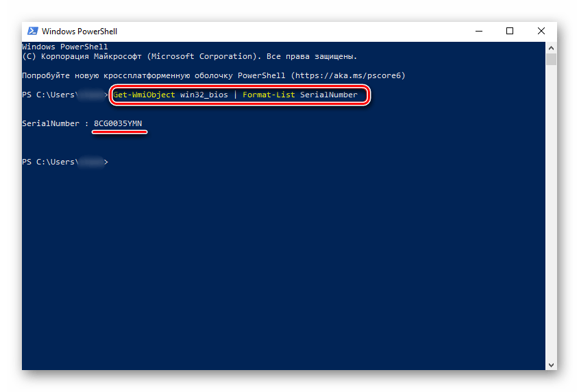579x392 pixels.
Task: Click the Get-WmiObject command word
Action: tap(144, 95)
